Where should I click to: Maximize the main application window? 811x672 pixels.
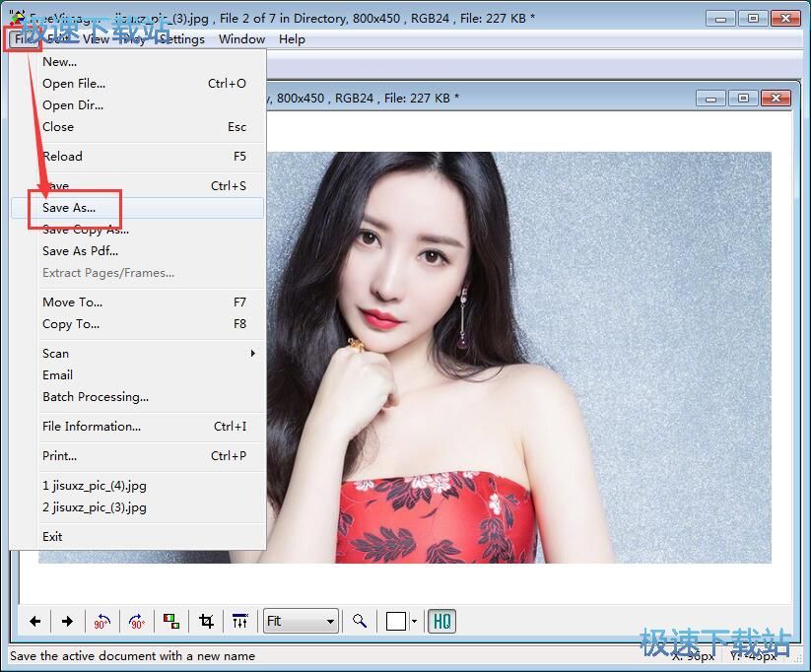tap(753, 18)
